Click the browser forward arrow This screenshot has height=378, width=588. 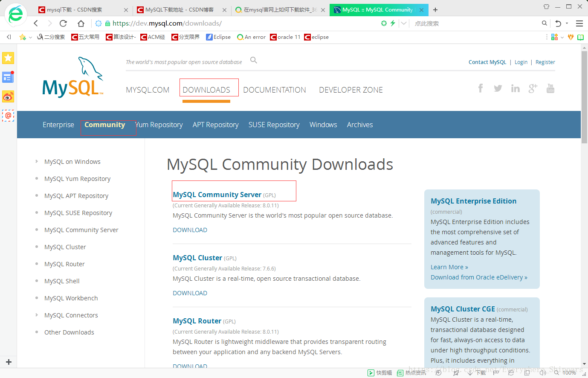click(x=49, y=23)
